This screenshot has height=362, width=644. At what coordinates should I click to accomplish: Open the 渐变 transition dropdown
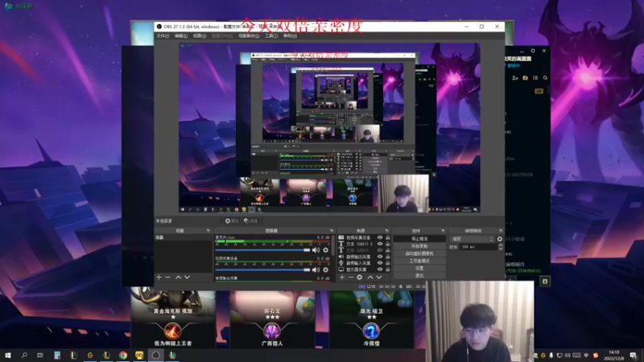coord(473,239)
